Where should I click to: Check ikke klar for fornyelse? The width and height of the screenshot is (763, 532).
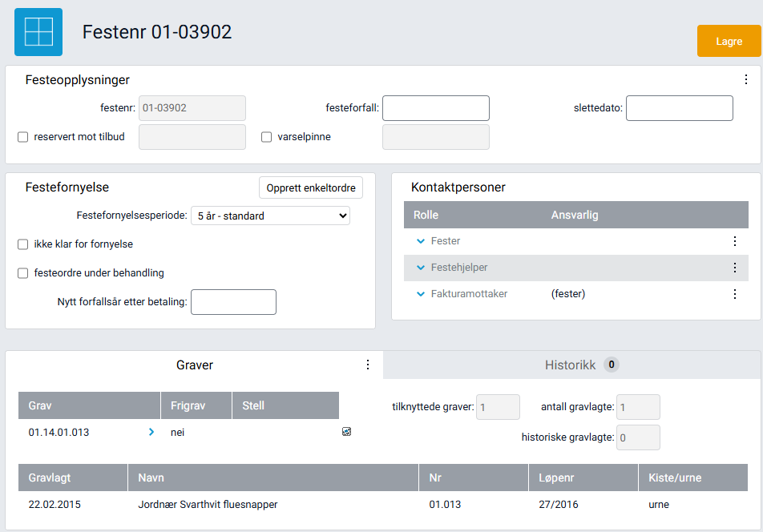[x=23, y=244]
